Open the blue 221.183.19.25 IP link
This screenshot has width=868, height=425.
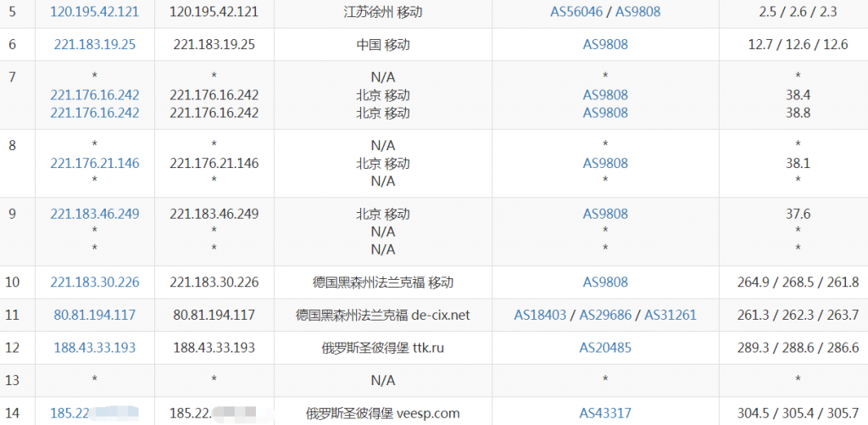tap(95, 44)
